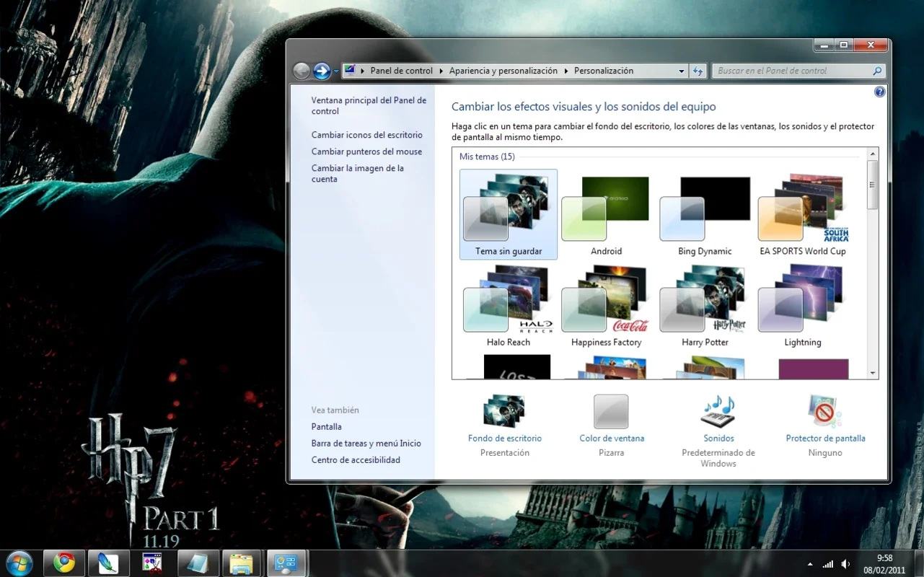The width and height of the screenshot is (924, 577).
Task: Apply the Happiness Factory theme
Action: 606,306
